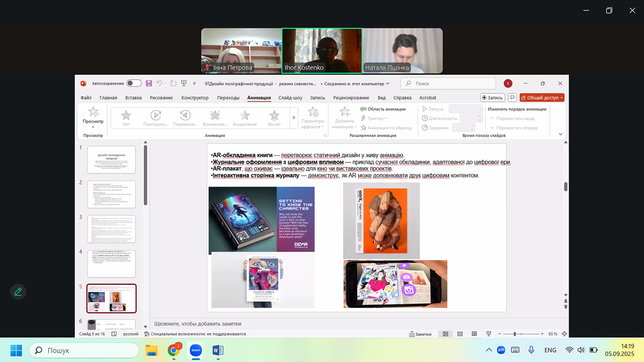Click the 'русский' language indicator

pyautogui.click(x=131, y=334)
